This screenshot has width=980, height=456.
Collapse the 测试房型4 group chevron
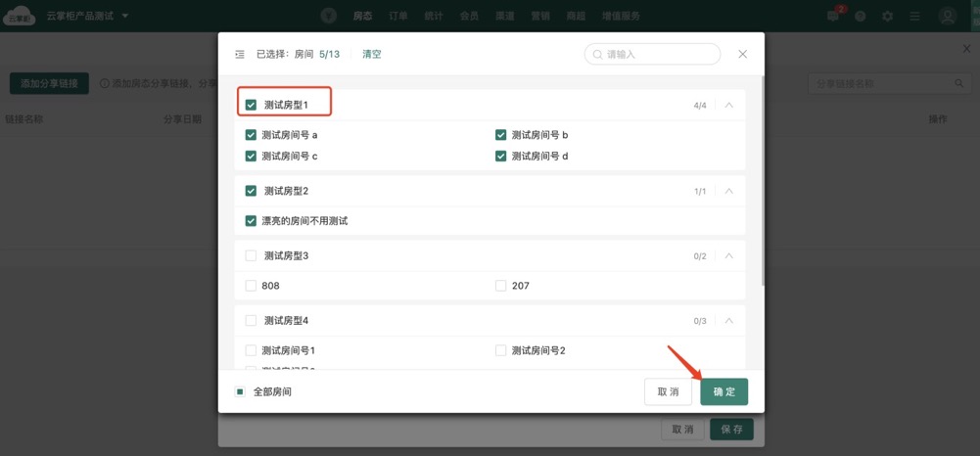coord(728,321)
